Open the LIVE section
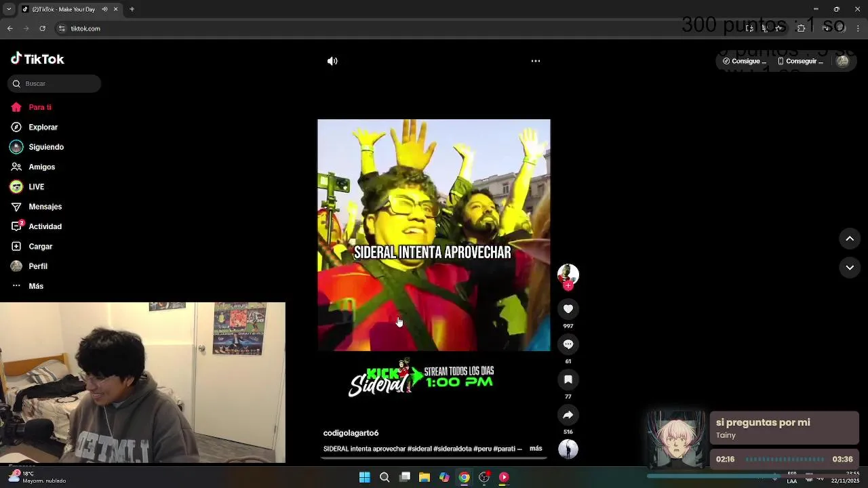868x488 pixels. tap(27, 186)
